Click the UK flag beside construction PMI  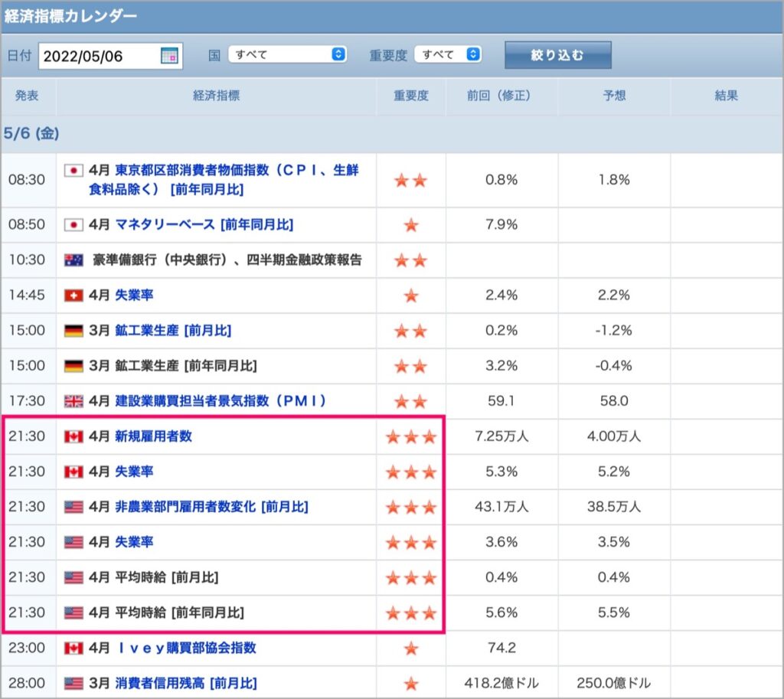click(x=73, y=401)
